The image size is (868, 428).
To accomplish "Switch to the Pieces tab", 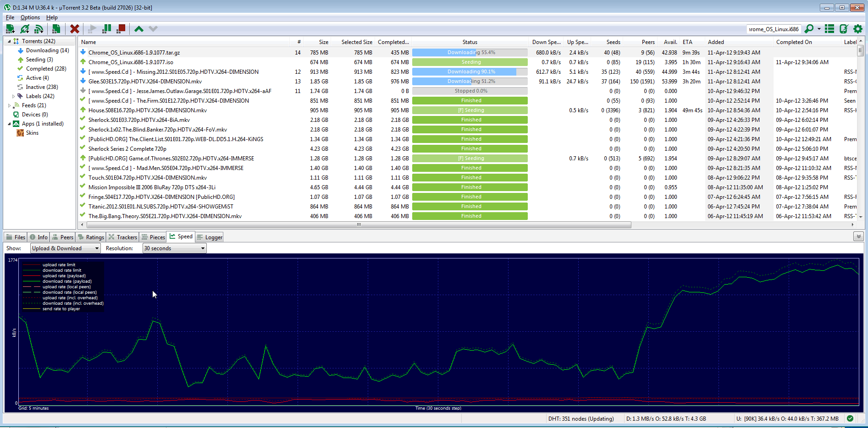I will click(x=153, y=237).
